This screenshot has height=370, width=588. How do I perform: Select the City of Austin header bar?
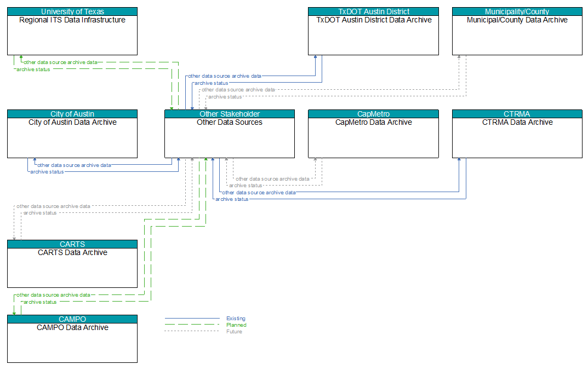click(72, 114)
